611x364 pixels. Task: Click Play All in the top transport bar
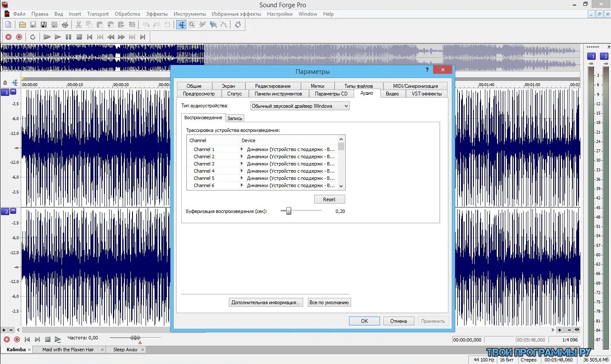point(47,37)
